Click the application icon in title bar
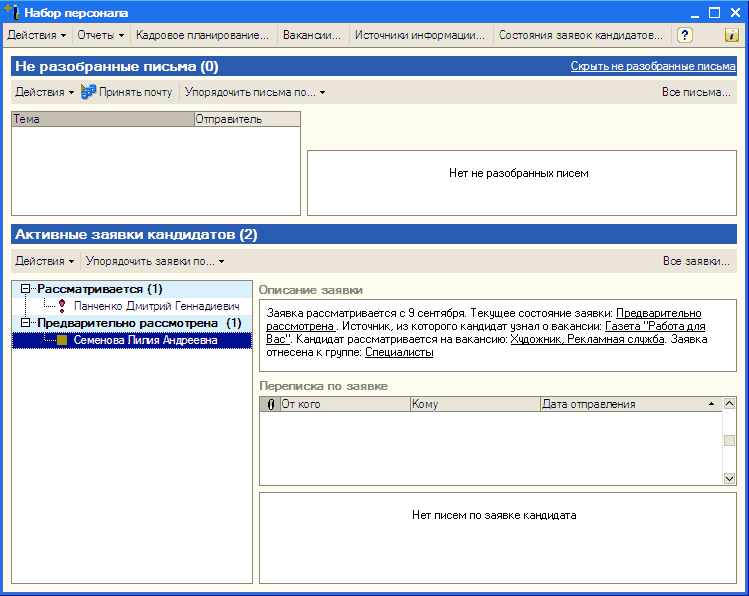Viewport: 749px width, 596px height. [x=12, y=12]
